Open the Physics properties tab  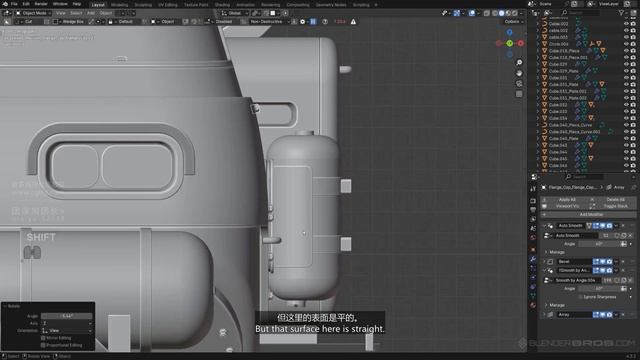tap(533, 278)
